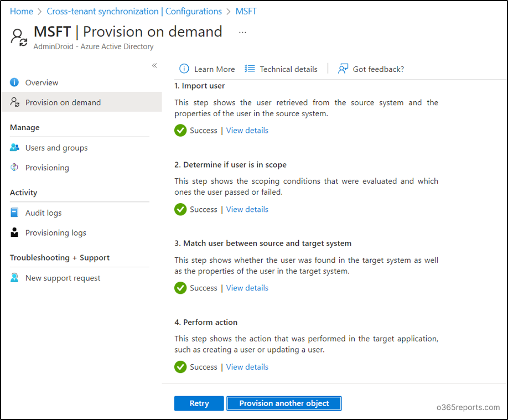This screenshot has width=508, height=420.
Task: Click the Provisioning logs icon
Action: click(15, 232)
